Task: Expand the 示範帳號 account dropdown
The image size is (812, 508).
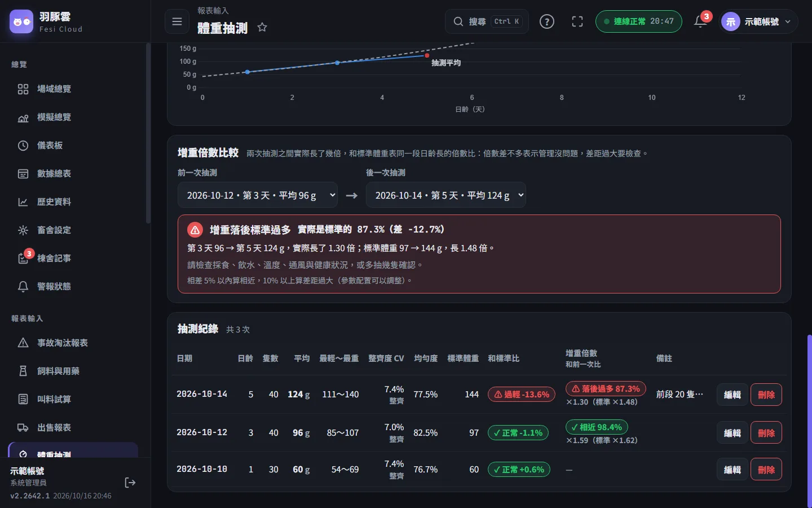Action: click(758, 21)
